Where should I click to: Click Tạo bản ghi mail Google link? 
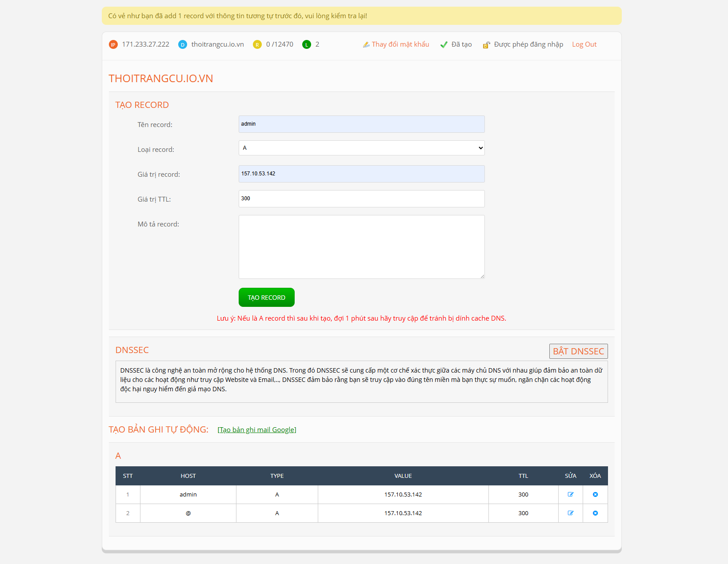[257, 429]
